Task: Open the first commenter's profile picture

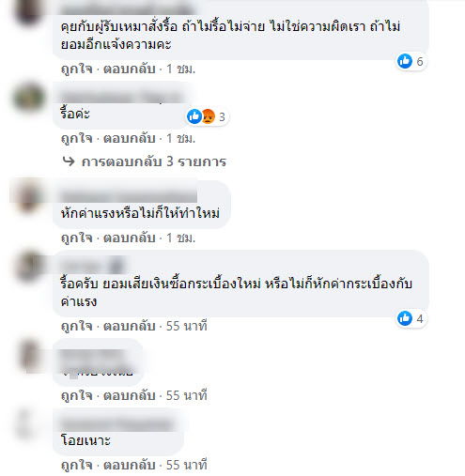Action: point(29,12)
